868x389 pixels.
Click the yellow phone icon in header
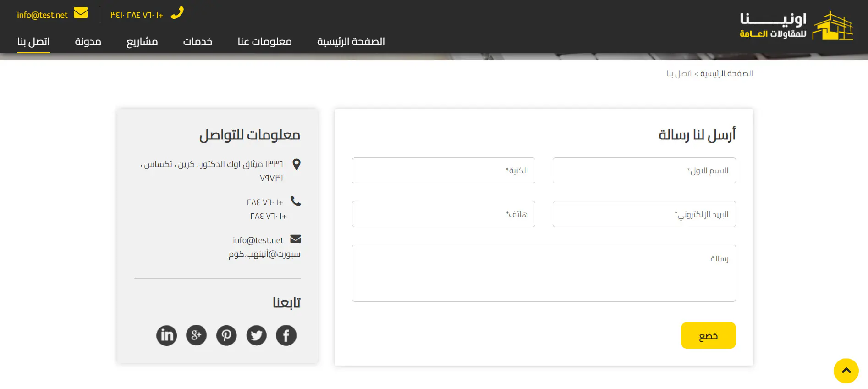pos(177,13)
